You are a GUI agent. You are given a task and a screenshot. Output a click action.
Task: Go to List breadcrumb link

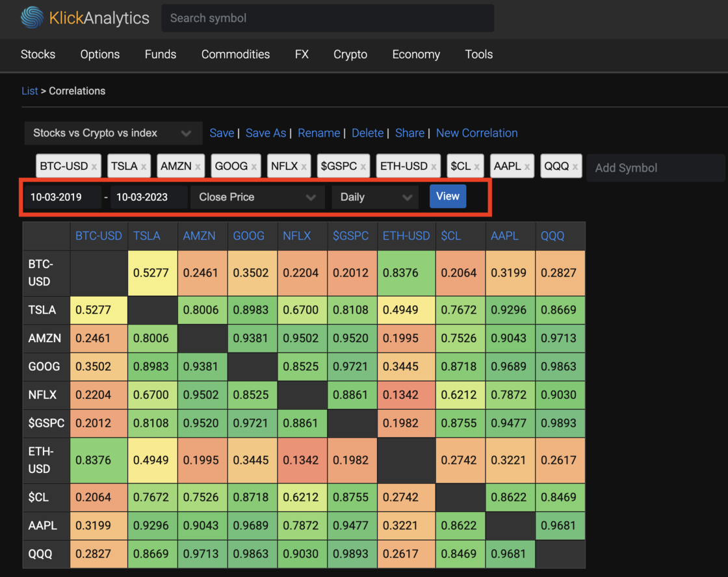click(x=30, y=91)
